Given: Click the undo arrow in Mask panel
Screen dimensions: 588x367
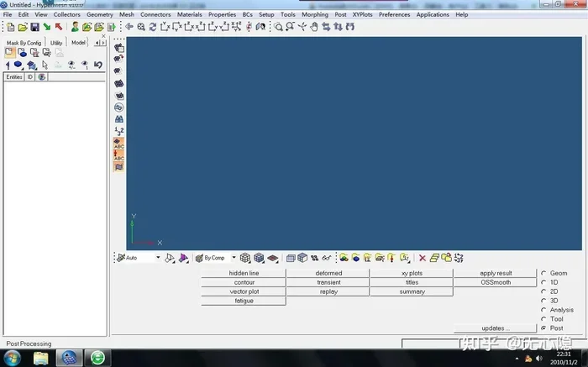Looking at the screenshot, I should tap(98, 65).
